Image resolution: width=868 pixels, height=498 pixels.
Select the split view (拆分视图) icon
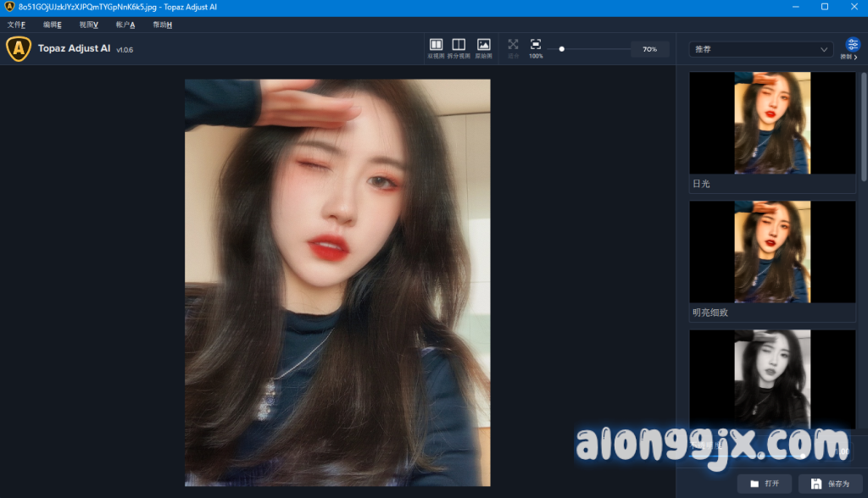(459, 46)
